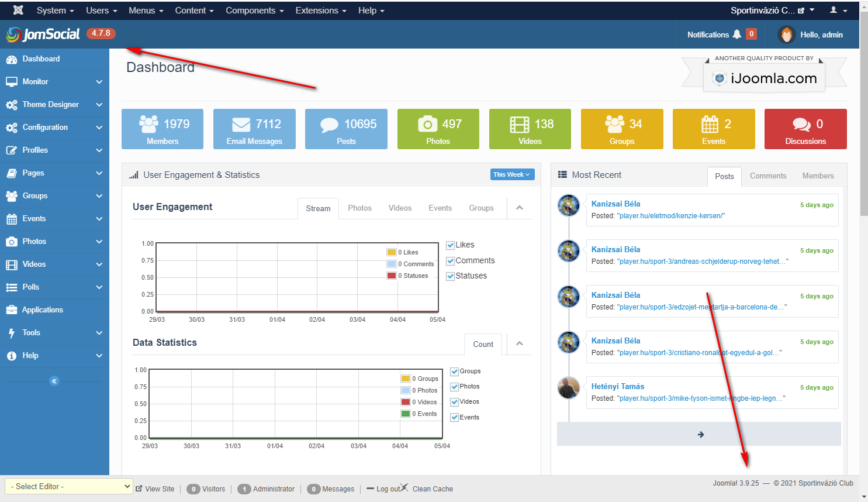Viewport: 868px width, 502px height.
Task: Click the Clean Cache link
Action: click(433, 489)
